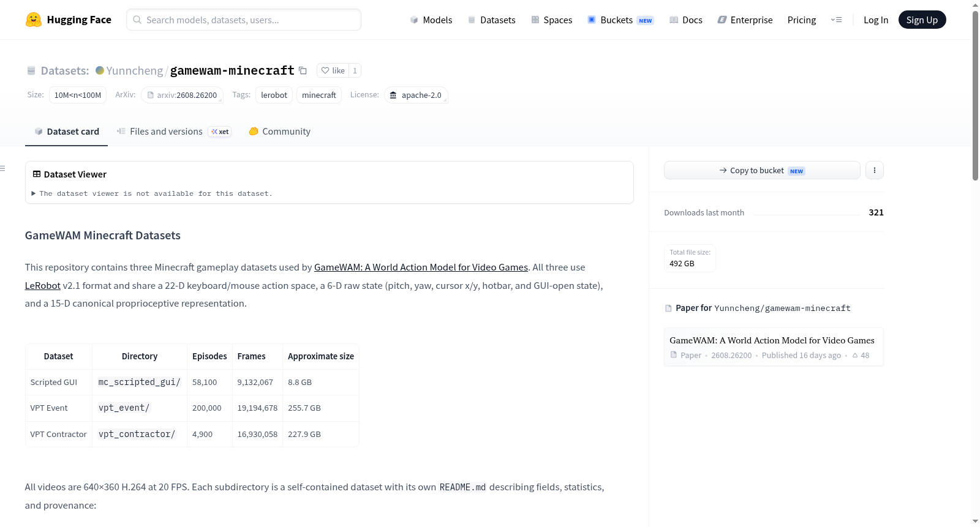Click the 58,100 episodes value
980x527 pixels.
[205, 382]
